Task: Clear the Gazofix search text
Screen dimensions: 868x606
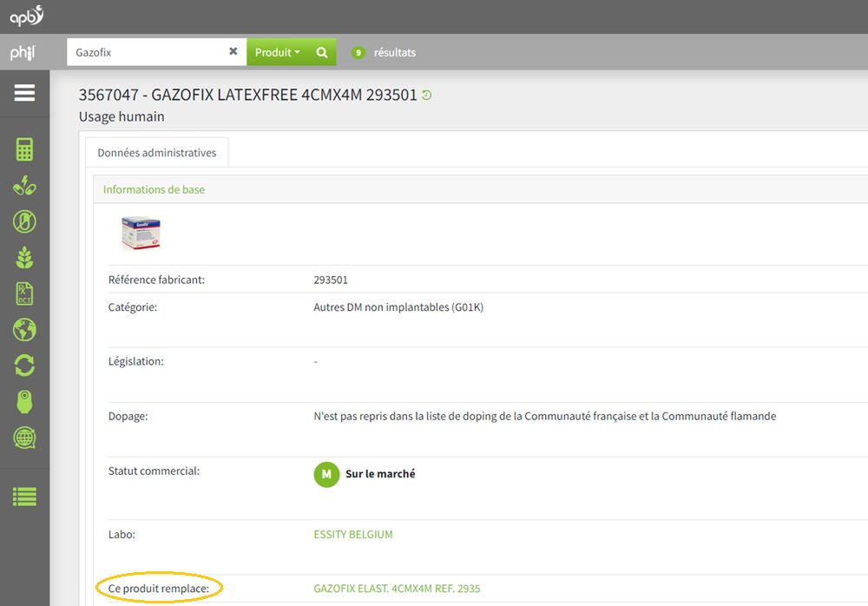Action: [x=233, y=52]
